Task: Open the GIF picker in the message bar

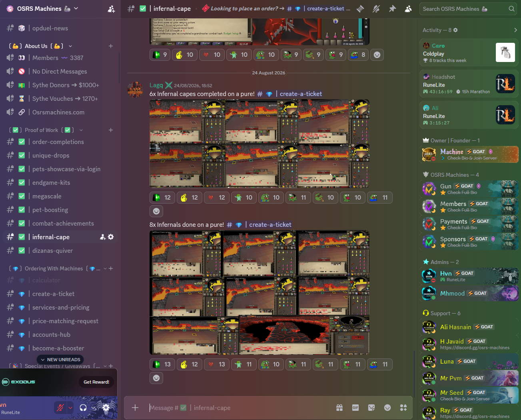Action: (355, 408)
